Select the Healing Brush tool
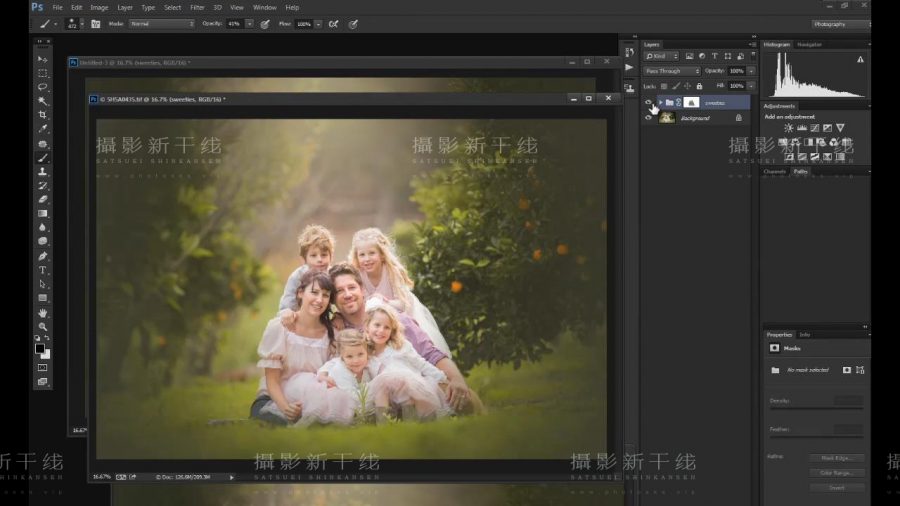The image size is (900, 506). [42, 143]
